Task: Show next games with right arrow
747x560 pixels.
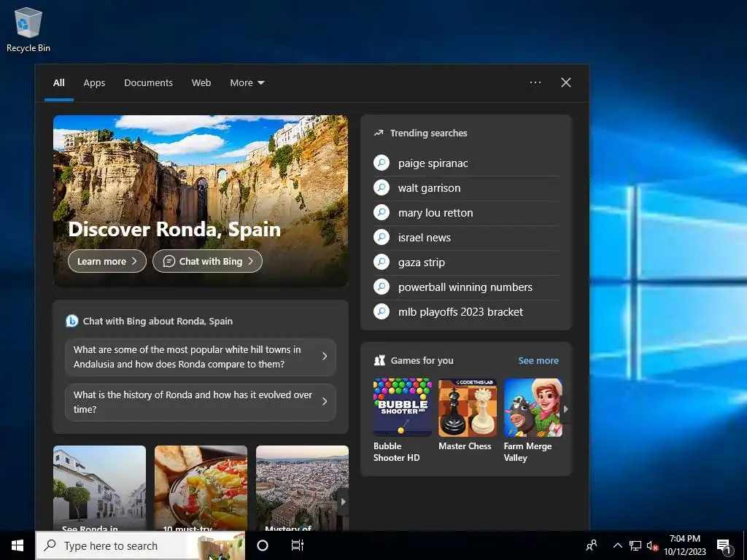Action: point(566,408)
